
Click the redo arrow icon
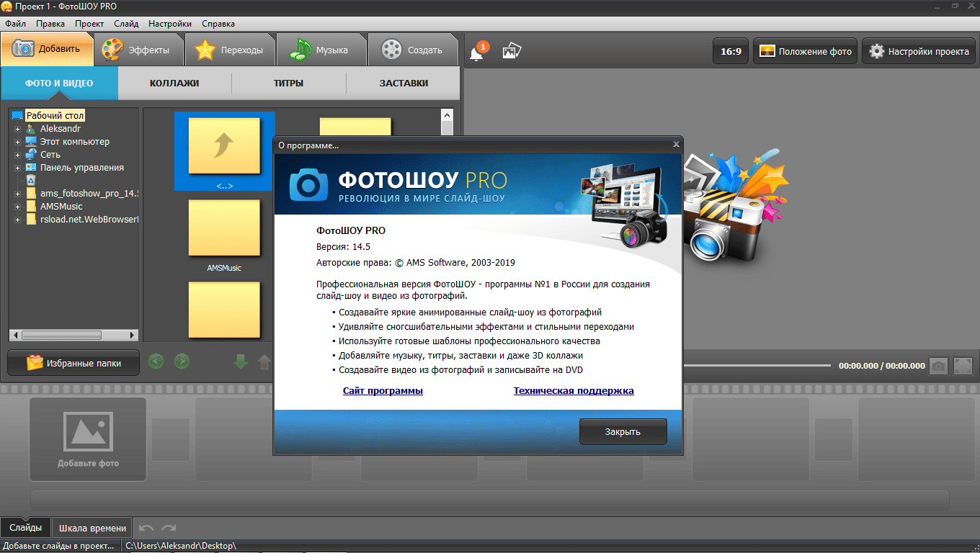tap(169, 528)
